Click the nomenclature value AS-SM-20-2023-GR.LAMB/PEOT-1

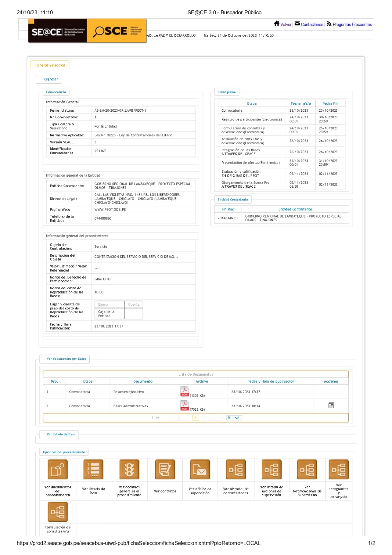pos(120,111)
